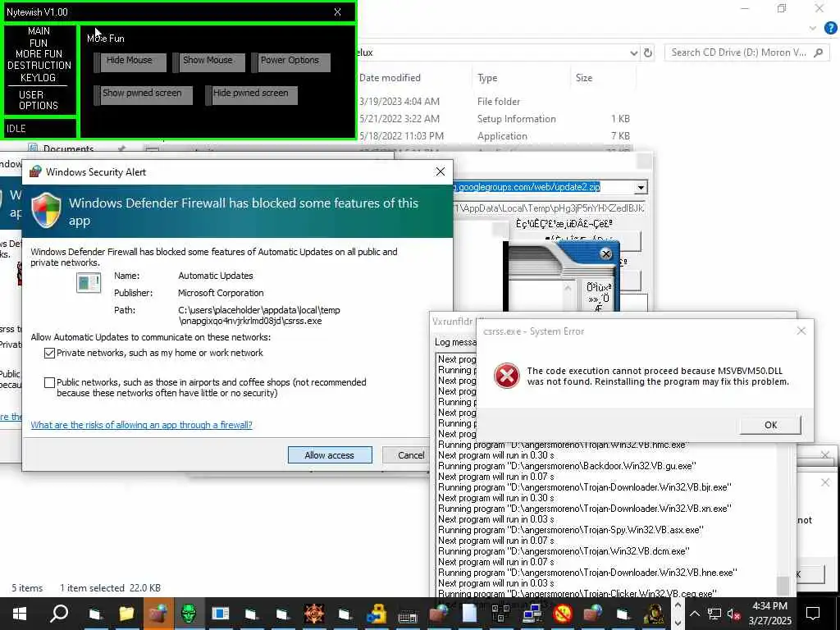The height and width of the screenshot is (630, 840).
Task: Click the Automatic Updates app icon
Action: (x=89, y=283)
